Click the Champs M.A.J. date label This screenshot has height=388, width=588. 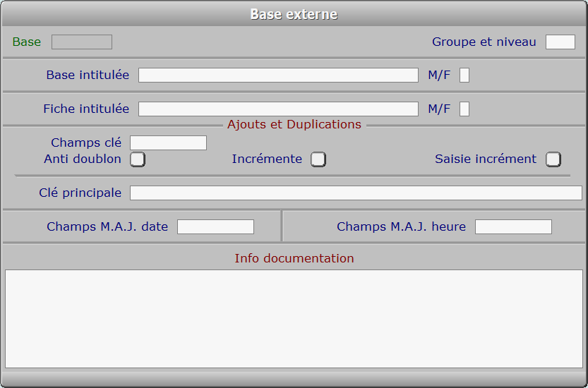tap(107, 226)
